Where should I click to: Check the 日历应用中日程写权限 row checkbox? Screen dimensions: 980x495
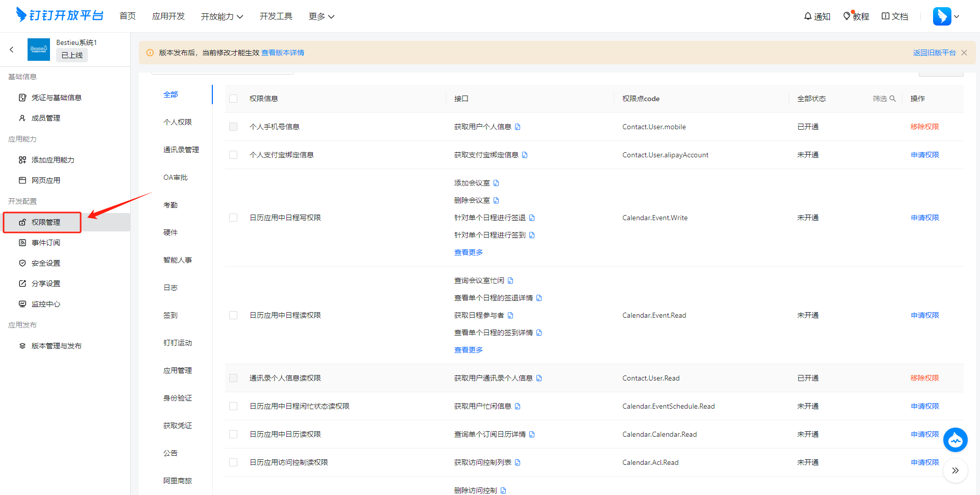233,218
